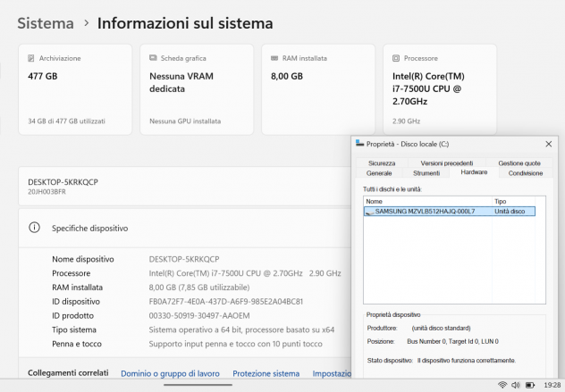Click the info icon beside Specifiche dispositivo

(x=34, y=228)
